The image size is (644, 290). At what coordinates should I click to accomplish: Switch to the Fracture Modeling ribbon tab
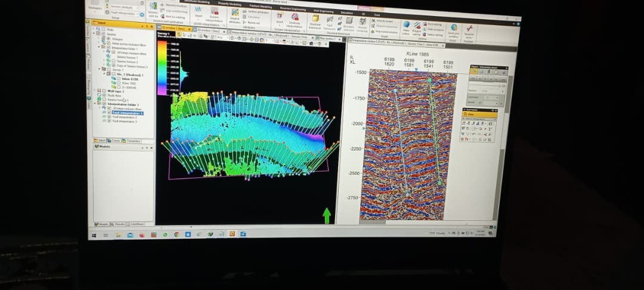261,6
